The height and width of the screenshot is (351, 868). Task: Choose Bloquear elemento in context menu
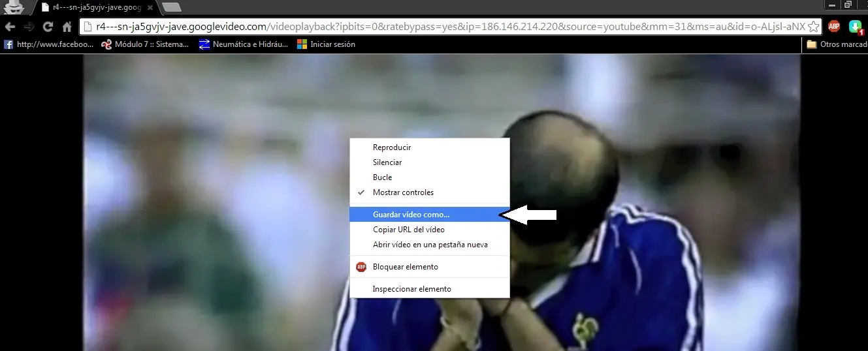point(429,267)
